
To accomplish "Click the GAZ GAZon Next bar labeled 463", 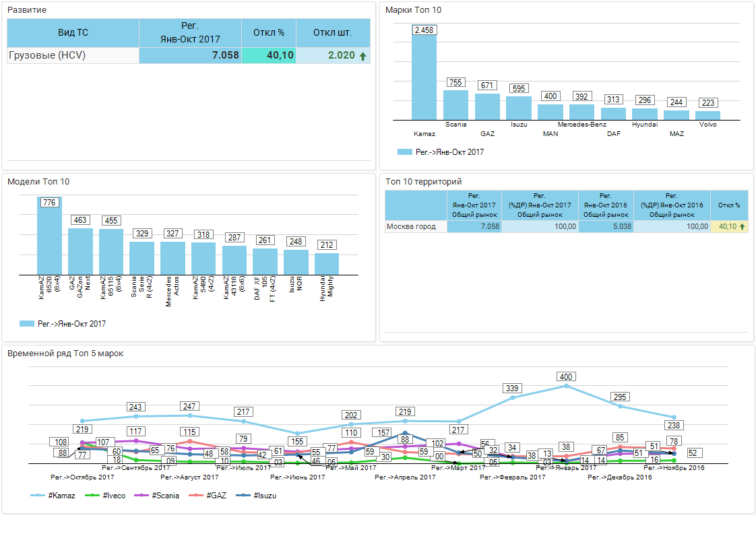I will tap(80, 252).
